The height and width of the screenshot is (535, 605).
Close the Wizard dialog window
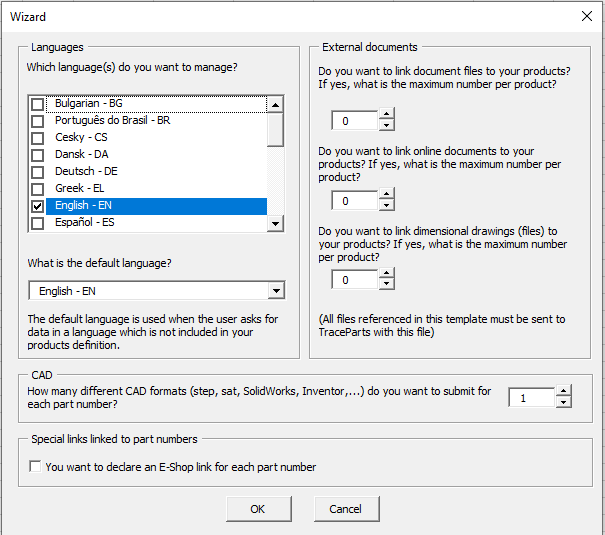587,16
